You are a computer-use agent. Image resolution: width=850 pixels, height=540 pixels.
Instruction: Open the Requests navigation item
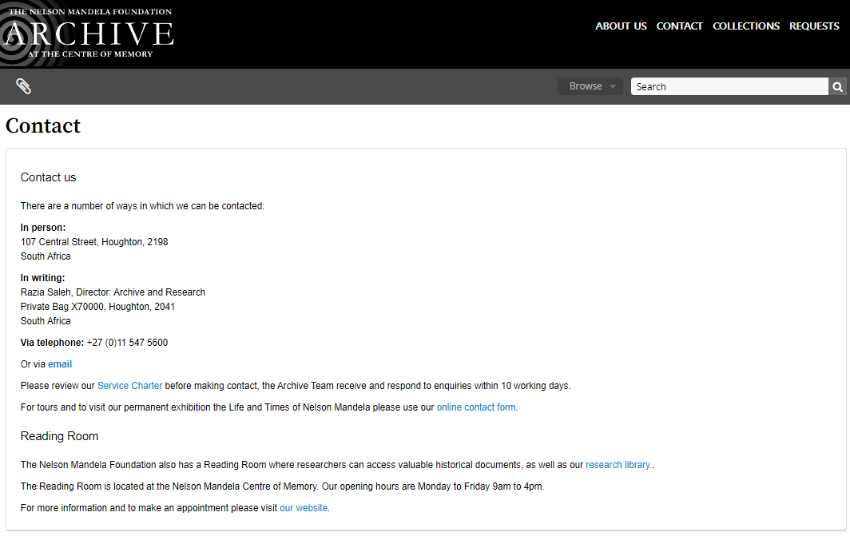point(814,26)
